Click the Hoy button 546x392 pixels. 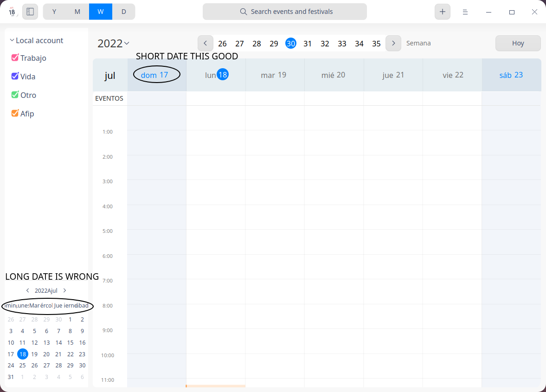click(x=518, y=43)
